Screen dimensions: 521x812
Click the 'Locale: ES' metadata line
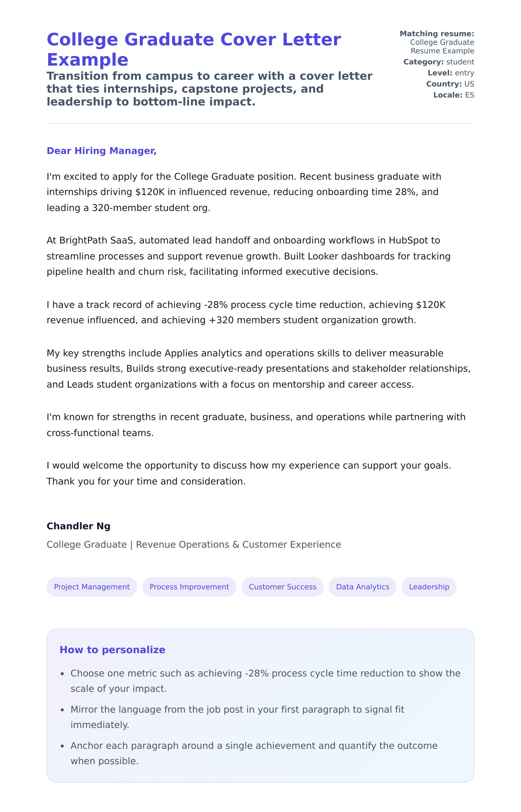click(453, 95)
